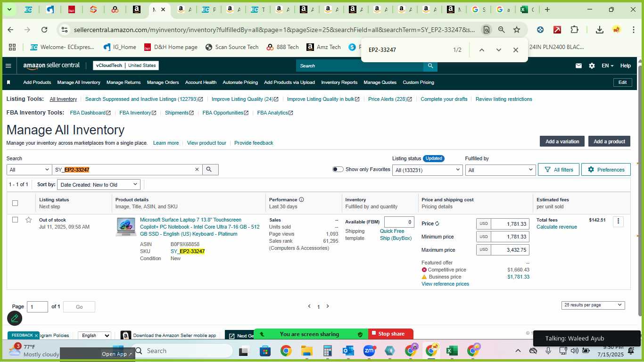Star the Surface Laptop listing as favorite
Screen dimensions: 644x362
[x=29, y=220]
